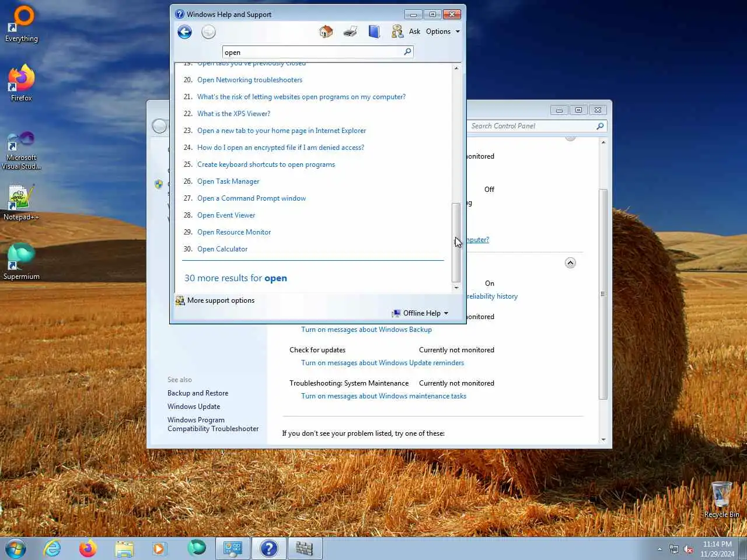
Task: Open the Firefox desktop shortcut
Action: click(22, 83)
